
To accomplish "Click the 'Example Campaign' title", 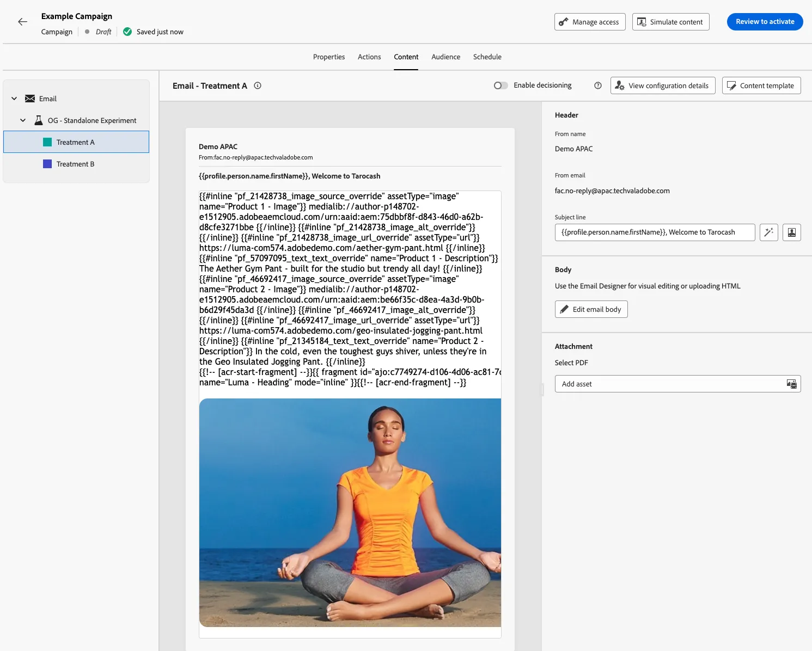I will (x=77, y=16).
